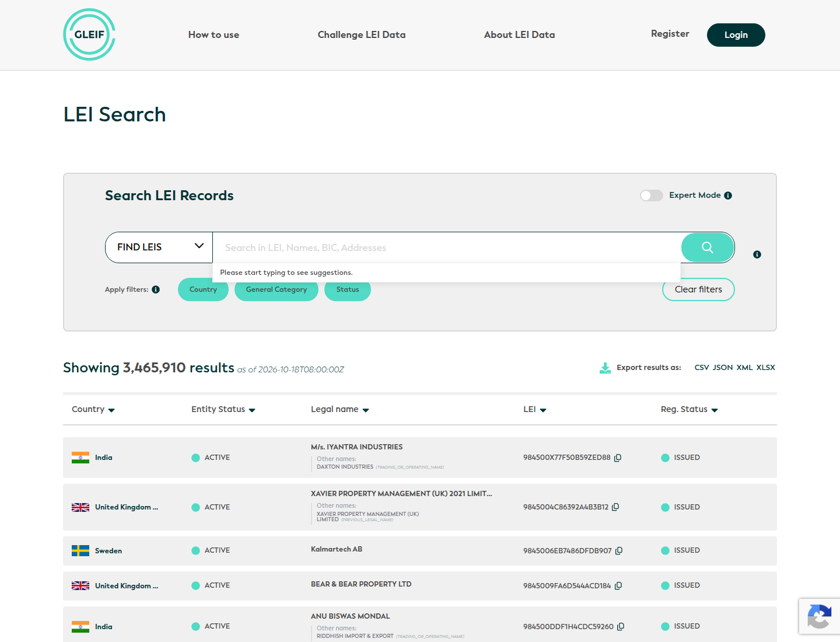Click Sweden flag in Kalmartech AB row
Screen dimensions: 840x642
(80, 550)
